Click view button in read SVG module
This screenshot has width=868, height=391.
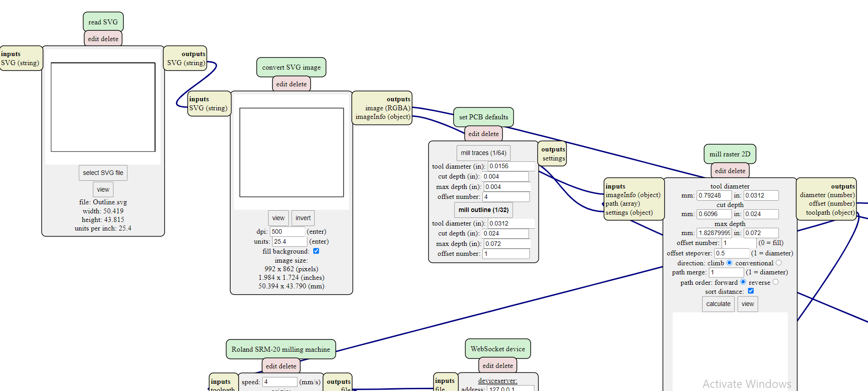point(103,189)
